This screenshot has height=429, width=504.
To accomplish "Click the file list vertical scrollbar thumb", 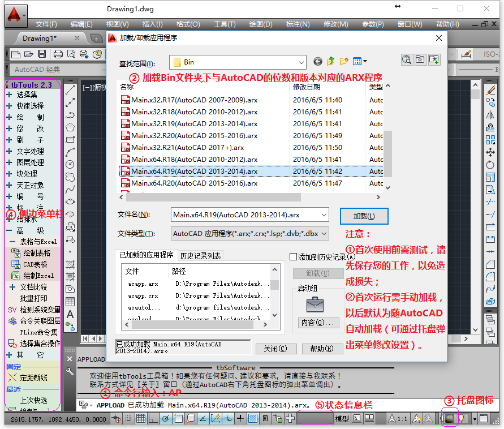I will [x=388, y=154].
